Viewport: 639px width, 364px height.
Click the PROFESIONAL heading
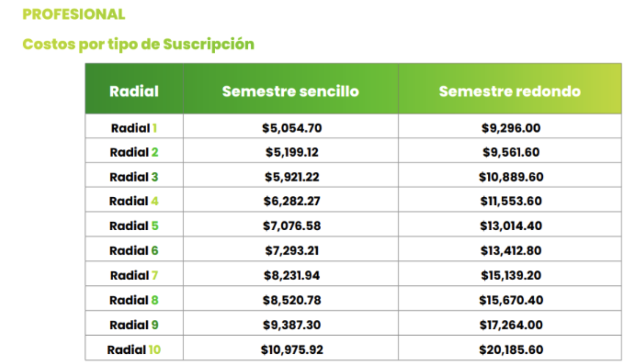(74, 14)
